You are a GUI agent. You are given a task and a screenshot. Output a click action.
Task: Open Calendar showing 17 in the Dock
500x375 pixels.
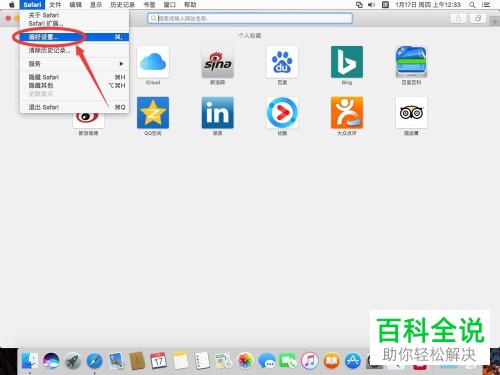pos(159,361)
